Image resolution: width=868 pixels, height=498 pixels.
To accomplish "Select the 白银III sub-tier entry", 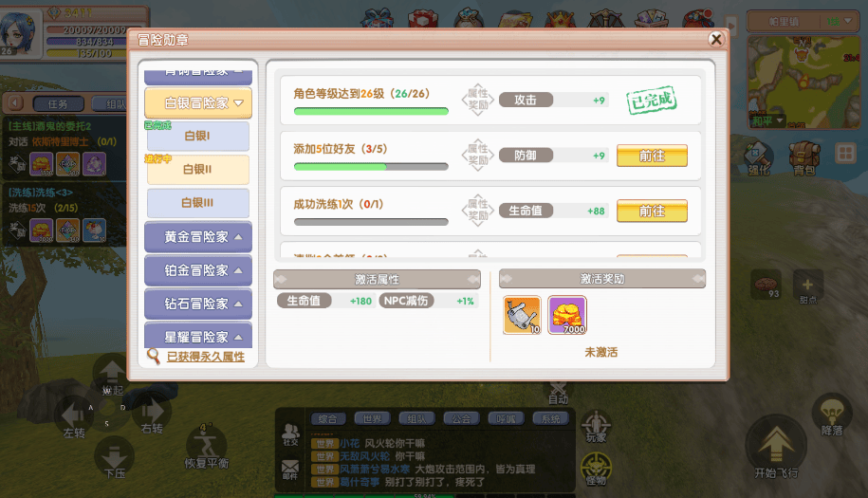I will click(x=197, y=203).
